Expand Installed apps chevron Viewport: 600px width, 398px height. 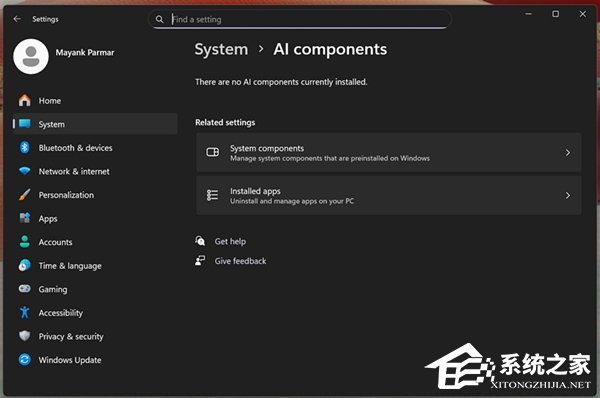point(567,195)
